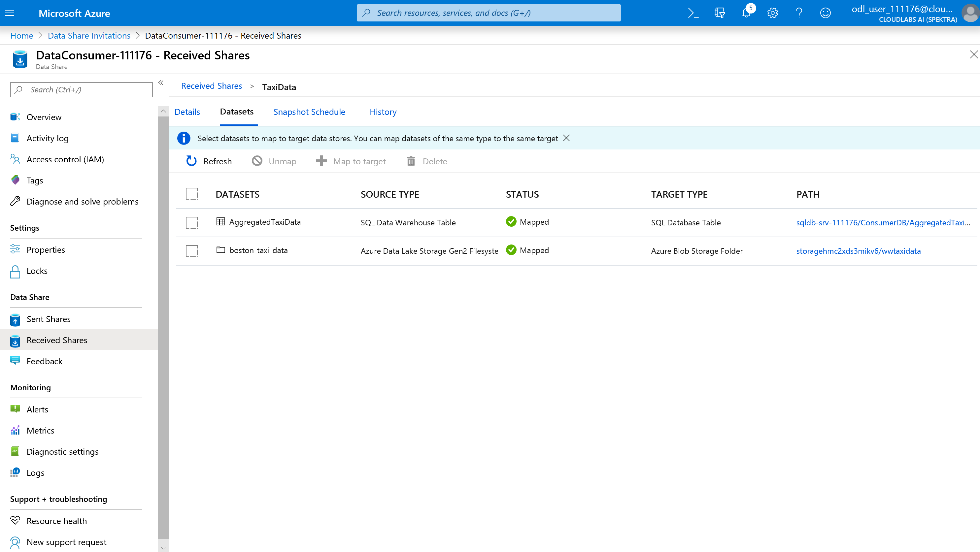Open the Directory and subscription filter
Viewport: 980px width, 552px height.
point(720,13)
